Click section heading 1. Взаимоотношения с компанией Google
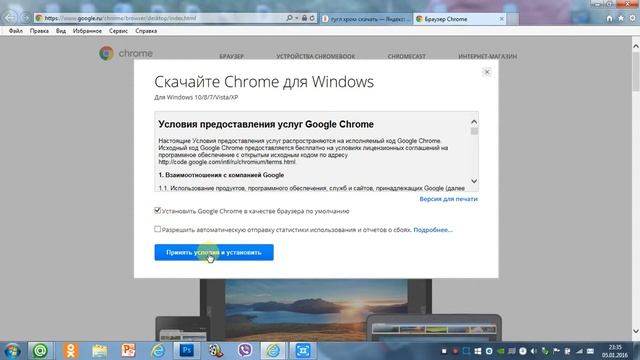This screenshot has height=360, width=640. (x=221, y=175)
